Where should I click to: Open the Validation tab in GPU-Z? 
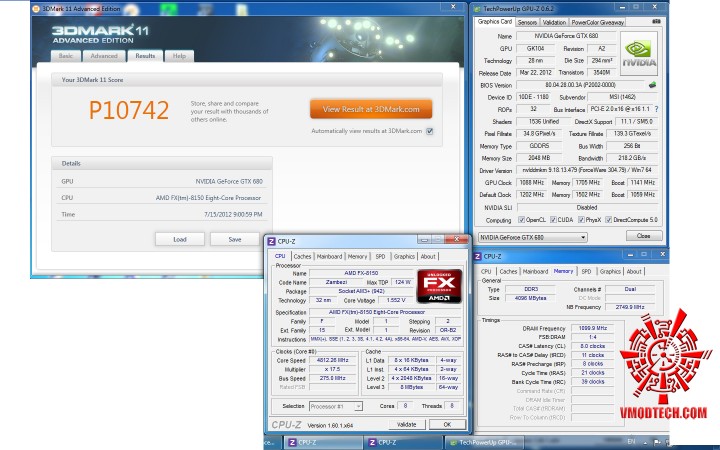(554, 22)
